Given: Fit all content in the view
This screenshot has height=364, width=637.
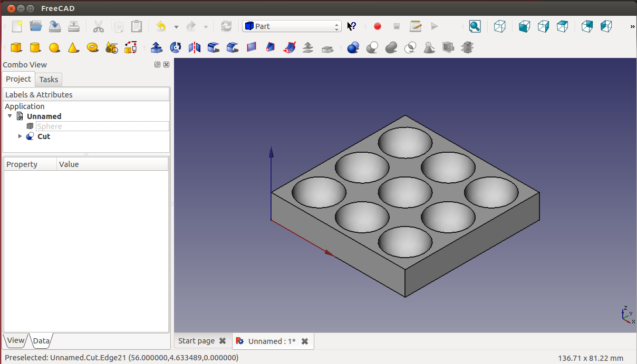Looking at the screenshot, I should (475, 26).
